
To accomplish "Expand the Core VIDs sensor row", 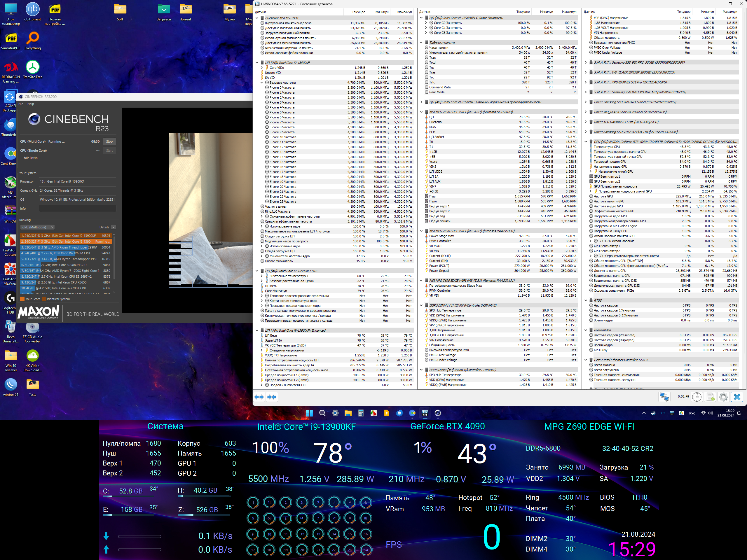I will click(262, 67).
